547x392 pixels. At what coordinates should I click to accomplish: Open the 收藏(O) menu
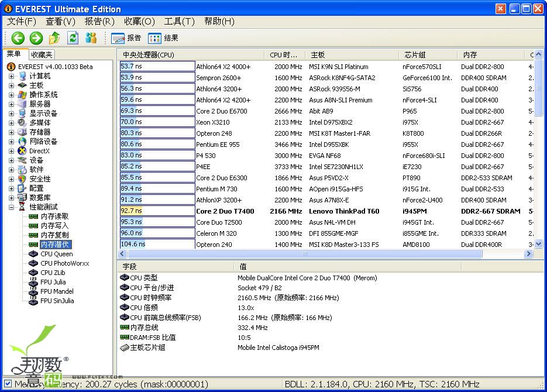coord(139,22)
